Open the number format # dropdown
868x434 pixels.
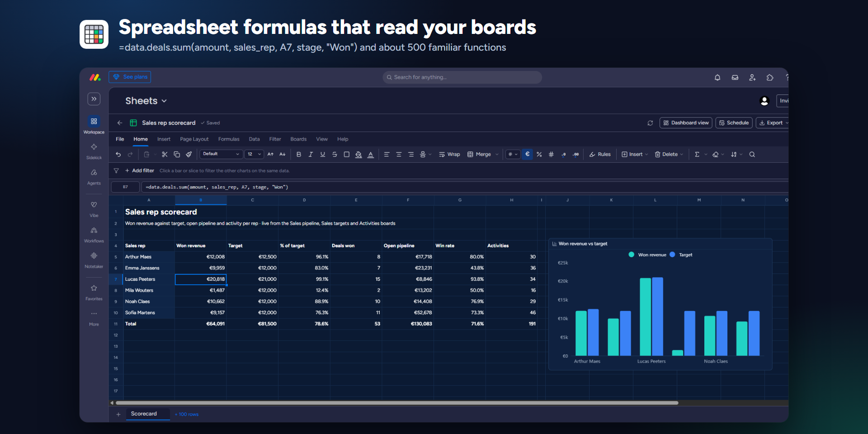(513, 155)
